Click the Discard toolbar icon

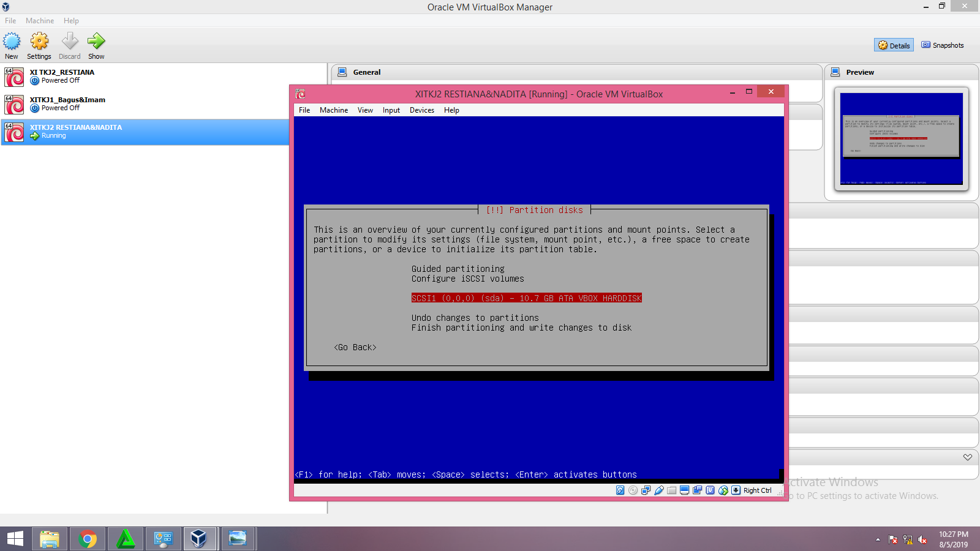tap(70, 42)
